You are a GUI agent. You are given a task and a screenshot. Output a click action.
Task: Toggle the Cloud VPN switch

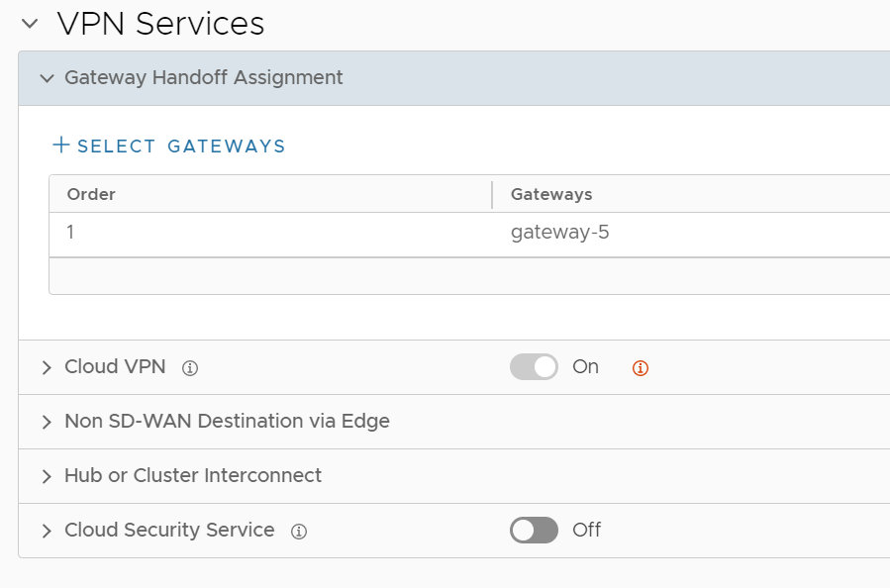click(x=534, y=367)
